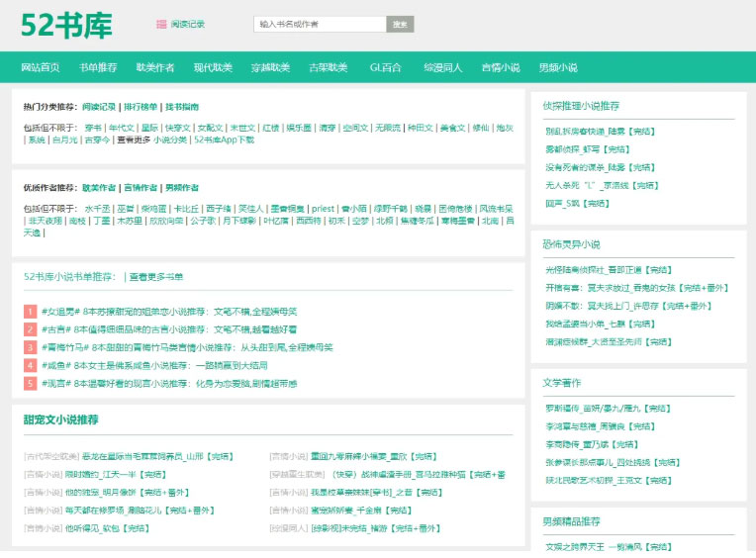Open the 娱乐圈 category link

(299, 128)
